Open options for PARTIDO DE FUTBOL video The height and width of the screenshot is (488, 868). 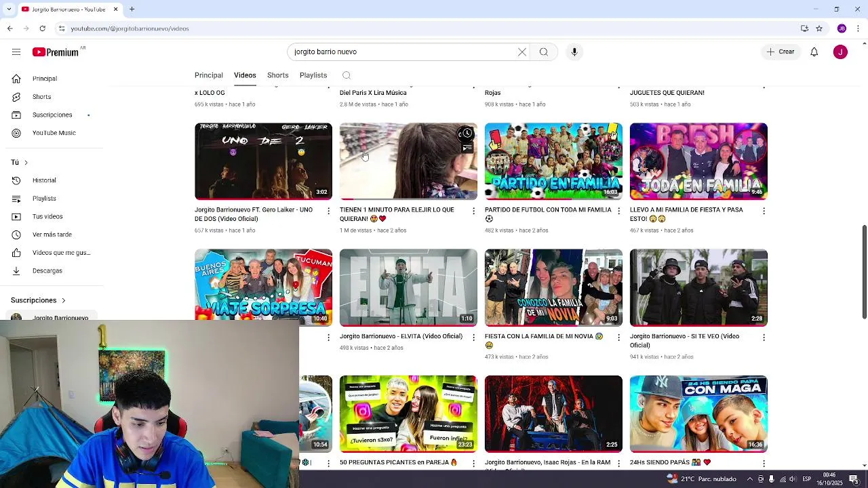coord(618,211)
